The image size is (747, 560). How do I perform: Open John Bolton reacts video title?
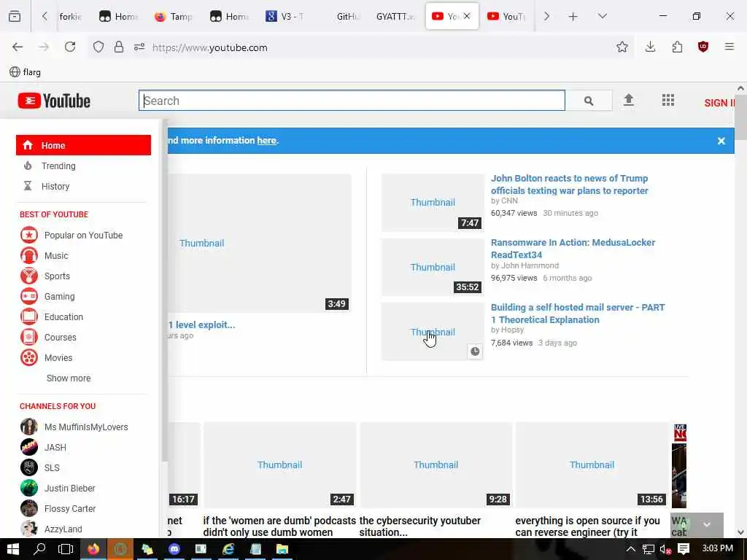point(569,184)
